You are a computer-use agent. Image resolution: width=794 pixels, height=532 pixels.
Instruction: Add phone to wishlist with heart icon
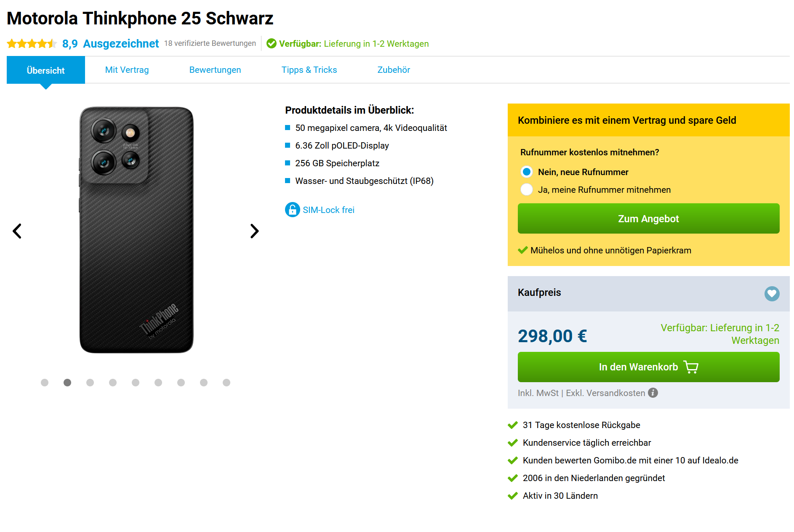[772, 294]
